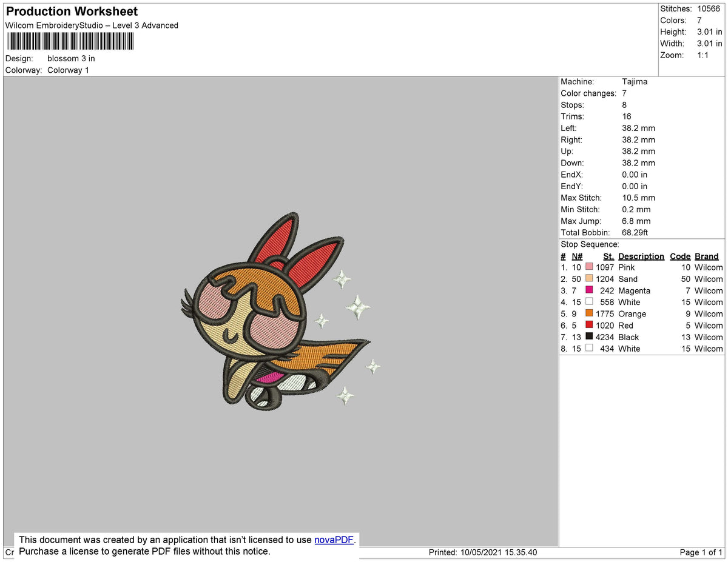Click the Colorway 1 label

(x=68, y=70)
